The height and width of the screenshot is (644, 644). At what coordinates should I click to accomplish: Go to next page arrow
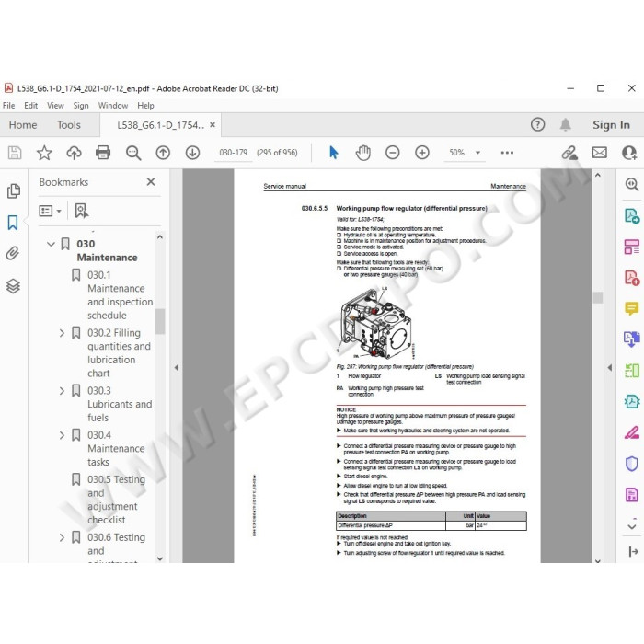[x=192, y=153]
